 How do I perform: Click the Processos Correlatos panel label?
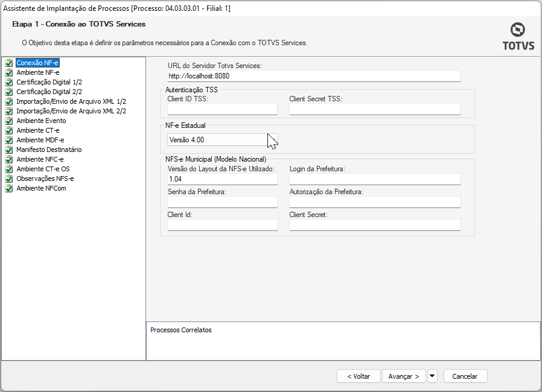point(181,330)
